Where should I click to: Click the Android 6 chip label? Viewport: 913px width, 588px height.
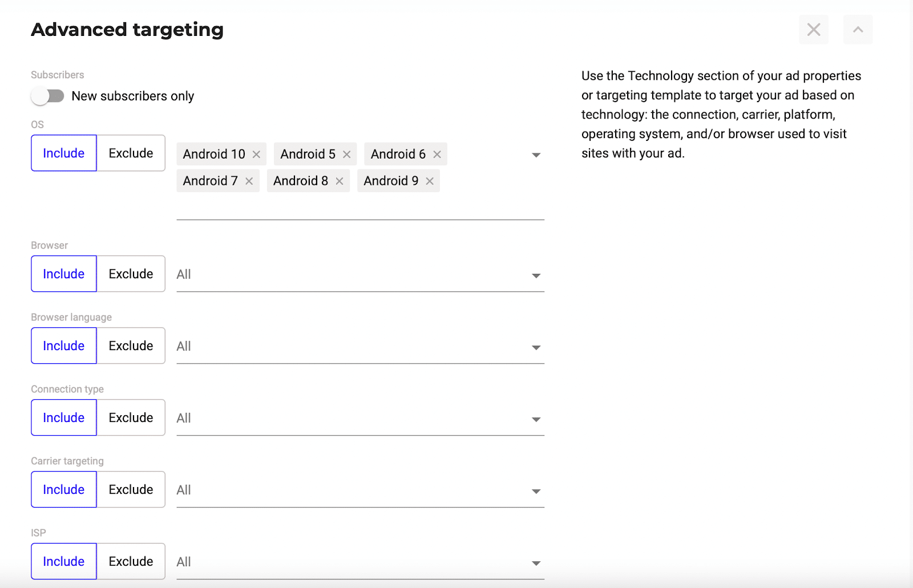[398, 154]
